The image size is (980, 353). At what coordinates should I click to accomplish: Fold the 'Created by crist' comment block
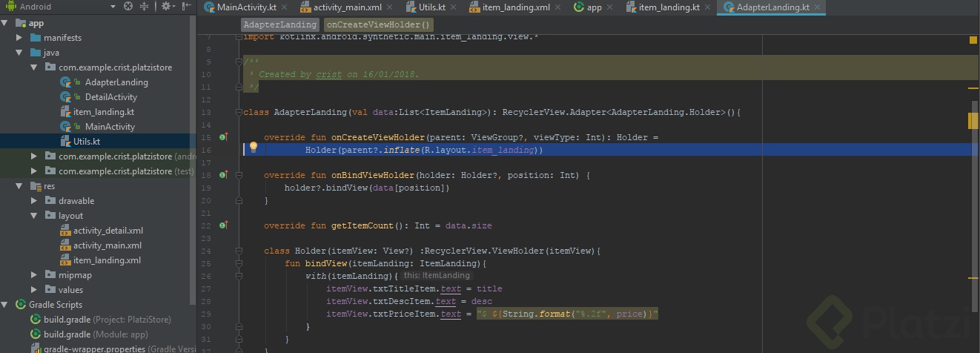tap(239, 62)
